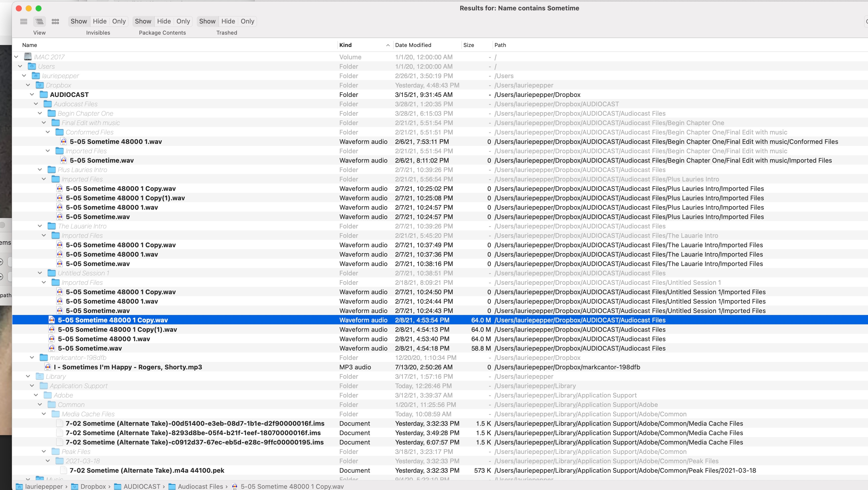Screen dimensions: 868x490
Task: Sort by the Date Modified column header
Action: (x=413, y=45)
